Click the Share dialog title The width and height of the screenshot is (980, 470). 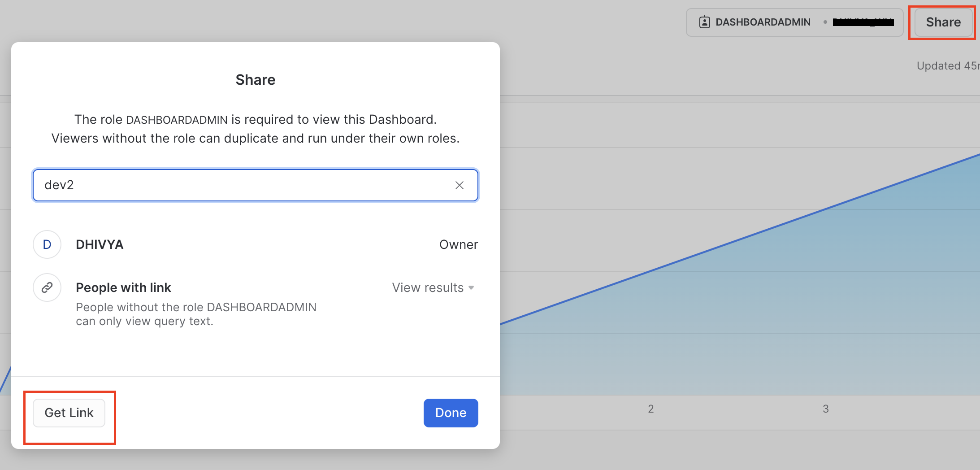[x=256, y=80]
